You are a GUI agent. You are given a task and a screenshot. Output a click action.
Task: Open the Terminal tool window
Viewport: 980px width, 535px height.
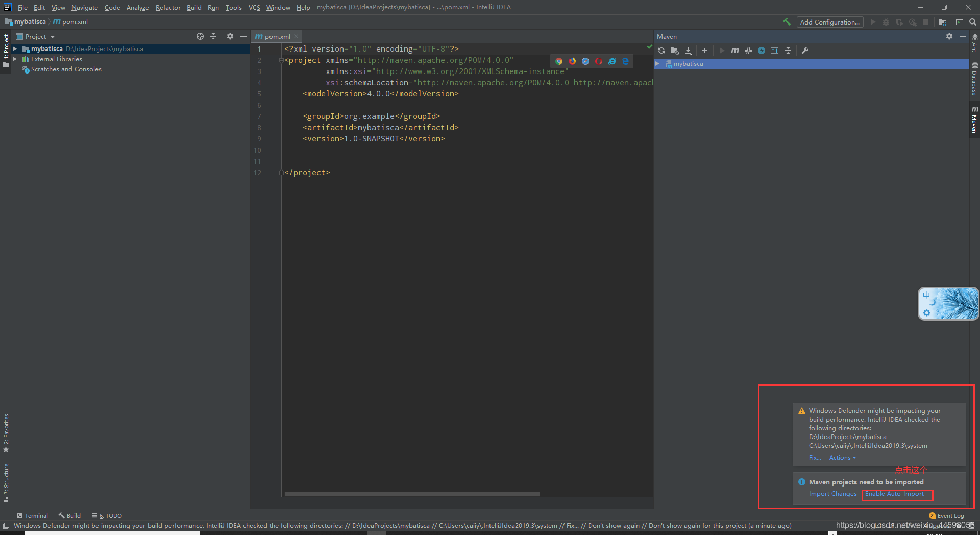coord(32,516)
